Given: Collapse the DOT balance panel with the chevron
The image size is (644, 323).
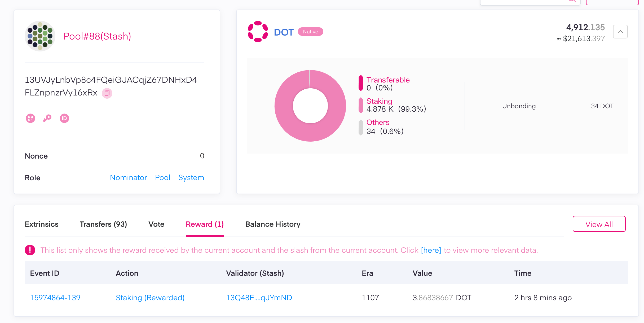Looking at the screenshot, I should click(x=620, y=31).
